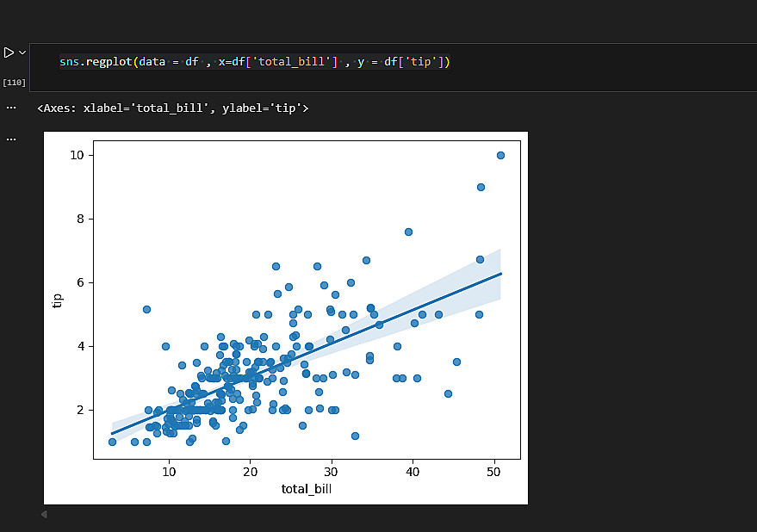The image size is (757, 532).
Task: Click the highest outlier point at tip 10
Action: click(500, 155)
